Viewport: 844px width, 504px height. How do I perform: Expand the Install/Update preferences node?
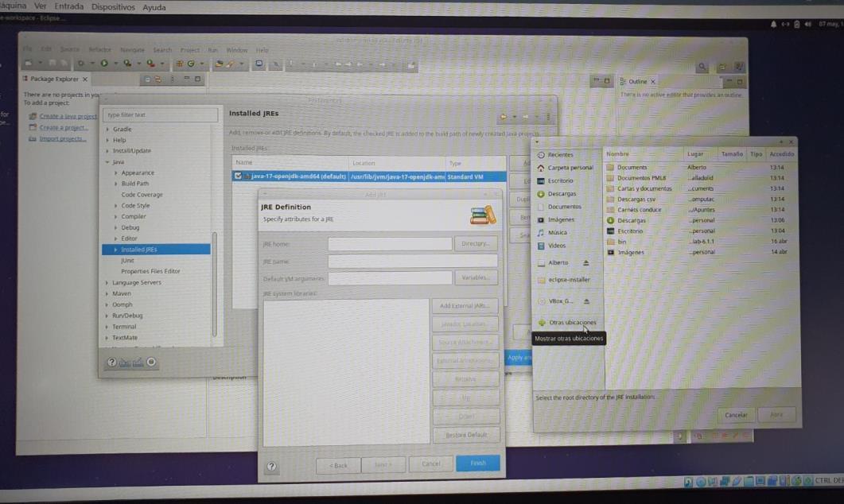(x=107, y=150)
